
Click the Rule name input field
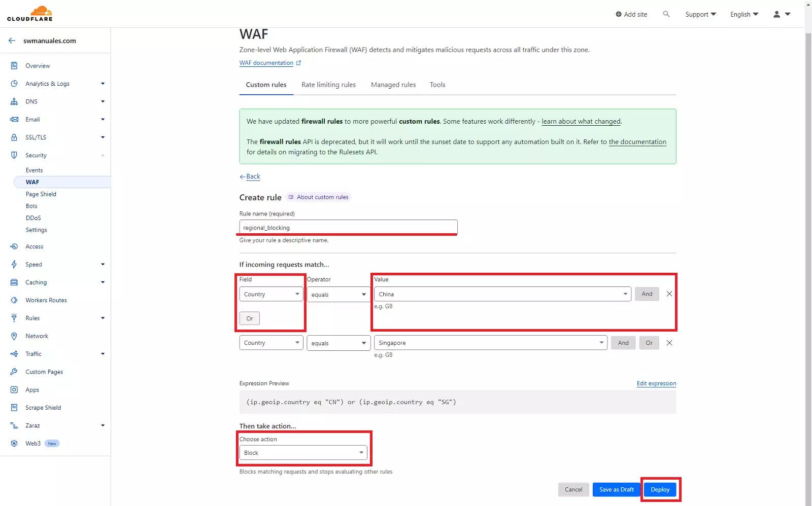(348, 228)
